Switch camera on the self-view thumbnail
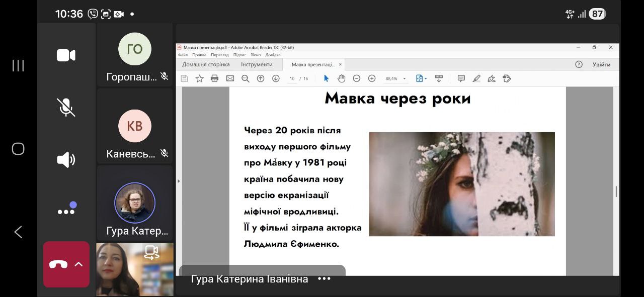 pos(151,252)
